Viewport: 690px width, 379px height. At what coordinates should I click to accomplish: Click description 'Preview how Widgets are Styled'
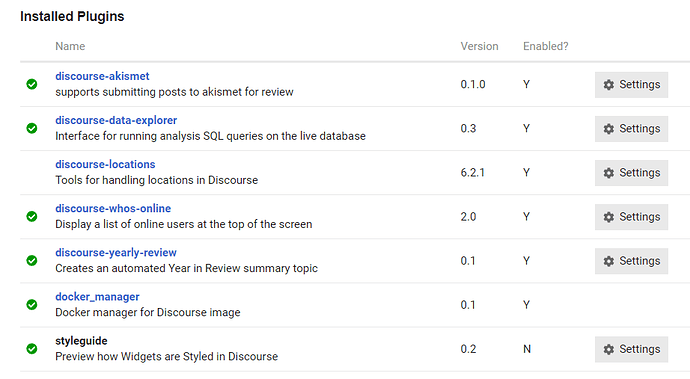click(x=166, y=356)
